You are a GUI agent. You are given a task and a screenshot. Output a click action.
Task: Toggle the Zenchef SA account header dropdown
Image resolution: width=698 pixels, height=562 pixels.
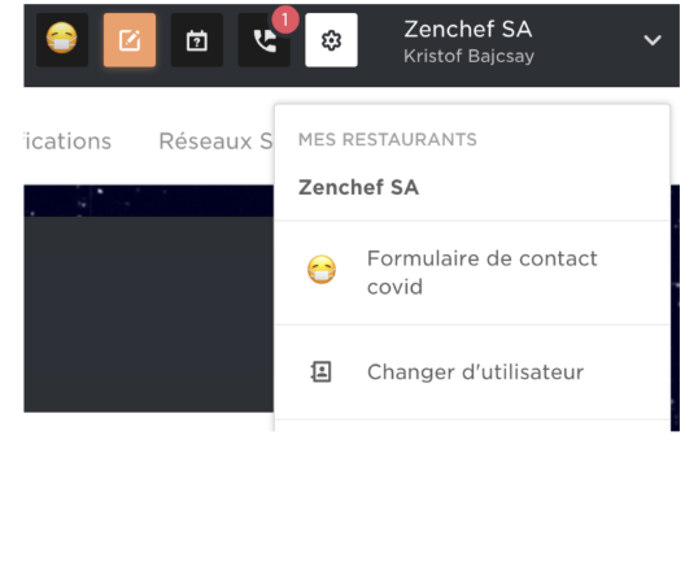pos(532,41)
